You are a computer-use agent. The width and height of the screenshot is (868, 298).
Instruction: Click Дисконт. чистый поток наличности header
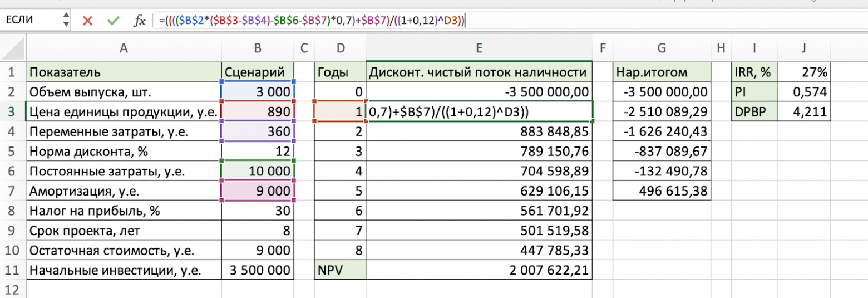click(x=479, y=72)
